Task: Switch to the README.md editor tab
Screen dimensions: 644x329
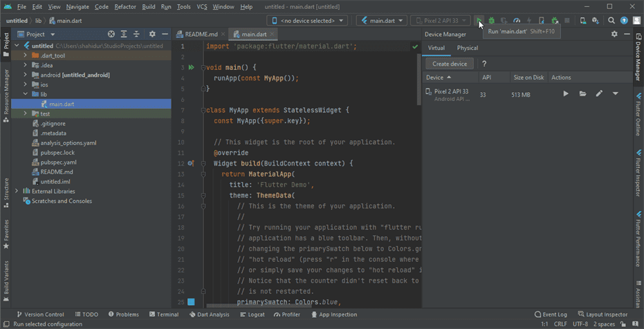Action: tap(201, 34)
